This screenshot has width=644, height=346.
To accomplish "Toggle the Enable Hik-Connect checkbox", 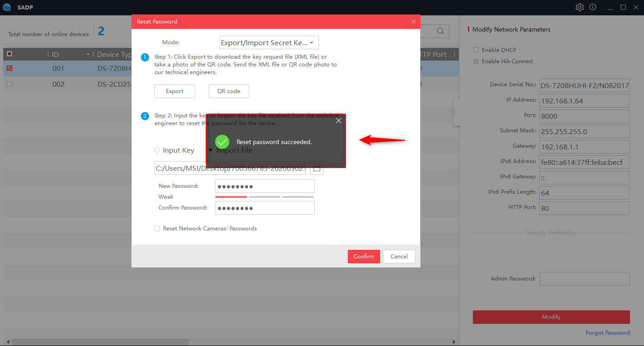I will tap(476, 61).
